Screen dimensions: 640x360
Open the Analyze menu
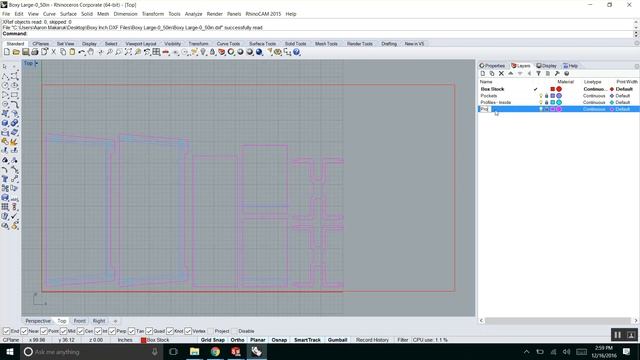pos(193,14)
